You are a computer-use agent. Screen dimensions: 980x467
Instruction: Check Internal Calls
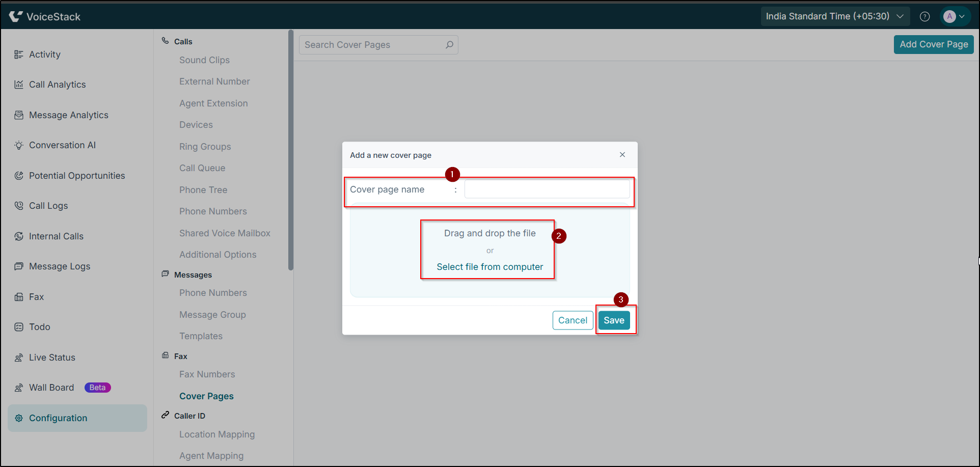56,236
